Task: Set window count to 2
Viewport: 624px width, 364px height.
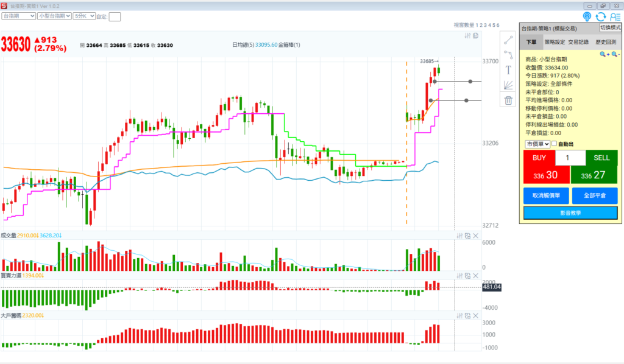Action: [481, 25]
